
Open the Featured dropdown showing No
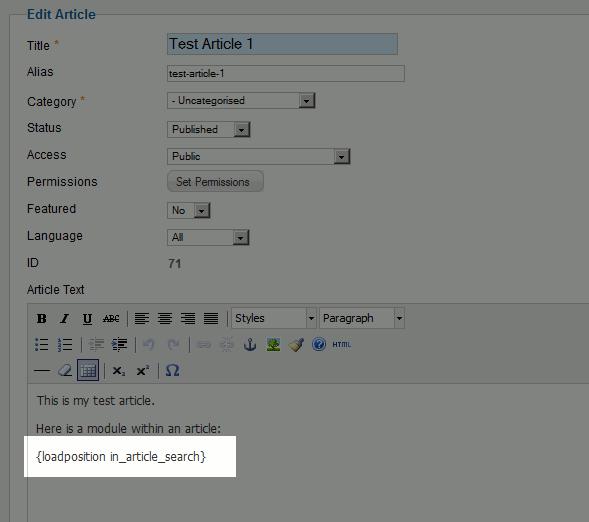189,210
